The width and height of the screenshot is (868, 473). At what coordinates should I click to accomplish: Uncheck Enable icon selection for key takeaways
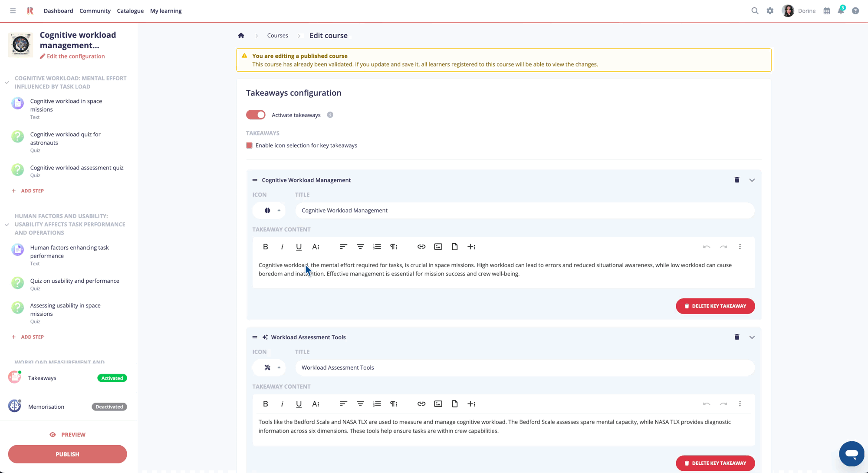(x=249, y=145)
